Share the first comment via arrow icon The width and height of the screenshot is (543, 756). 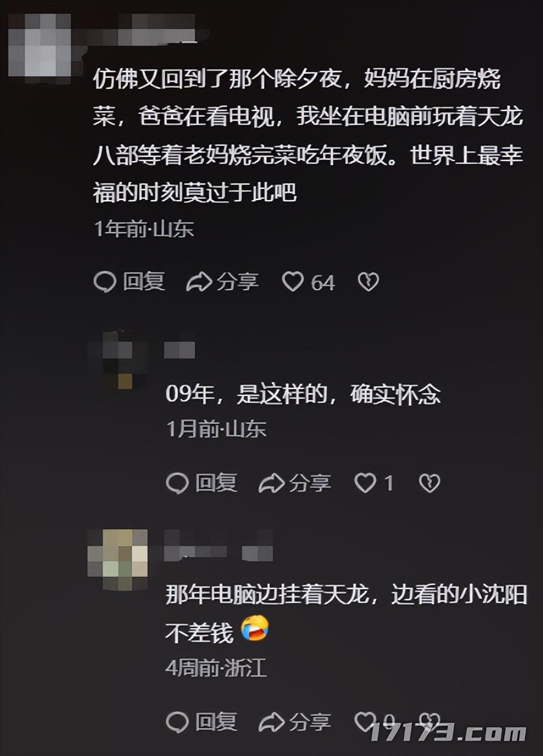[x=199, y=282]
